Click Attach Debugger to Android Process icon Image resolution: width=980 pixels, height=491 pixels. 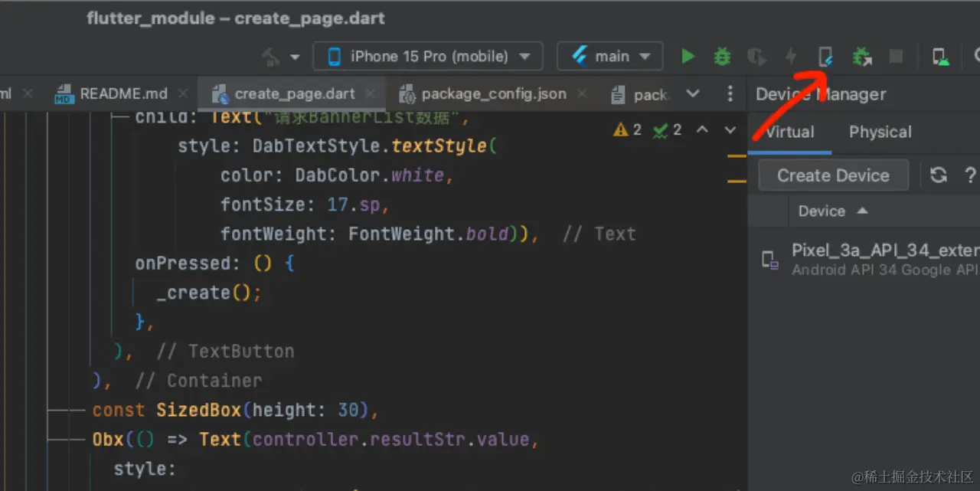click(x=861, y=56)
